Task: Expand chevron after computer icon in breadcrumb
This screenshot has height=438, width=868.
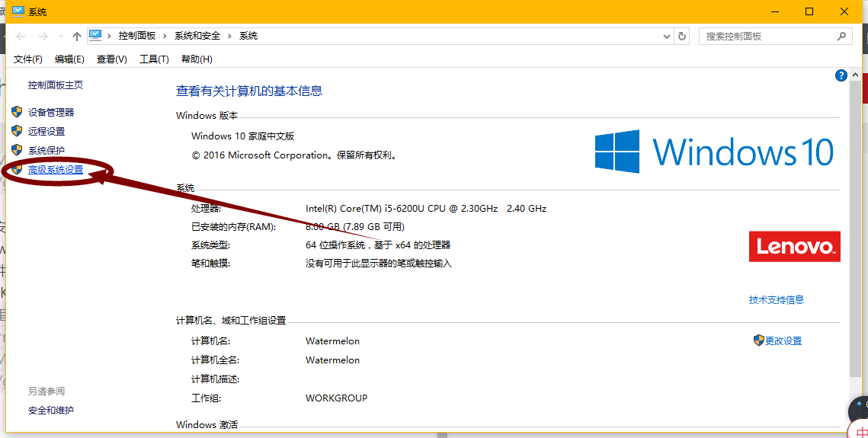Action: (109, 36)
